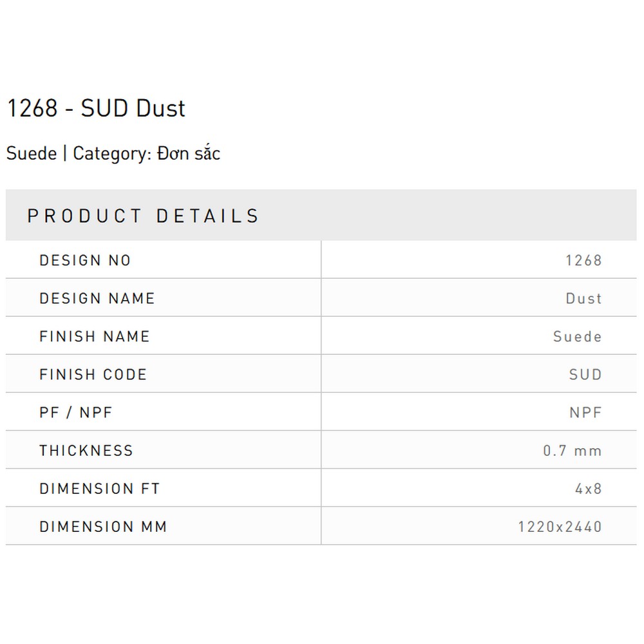644x644 pixels.
Task: Select the DESIGN NAME label
Action: (97, 298)
